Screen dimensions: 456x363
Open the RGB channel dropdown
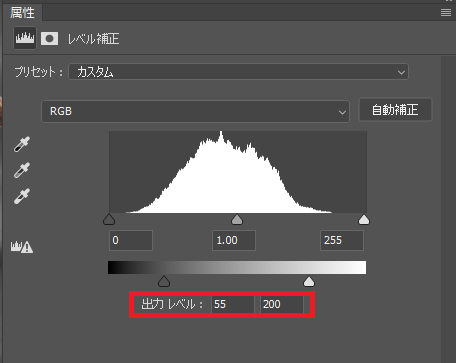[x=195, y=111]
